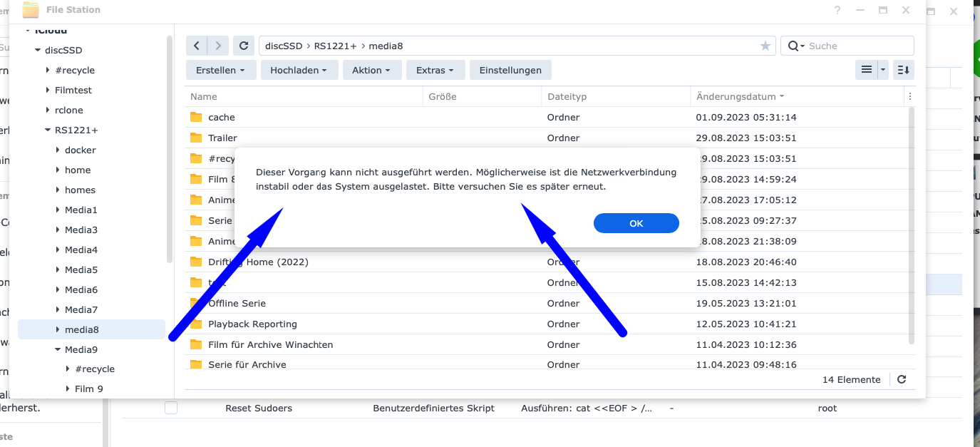
Task: Expand the rclone tree node
Action: [x=48, y=110]
